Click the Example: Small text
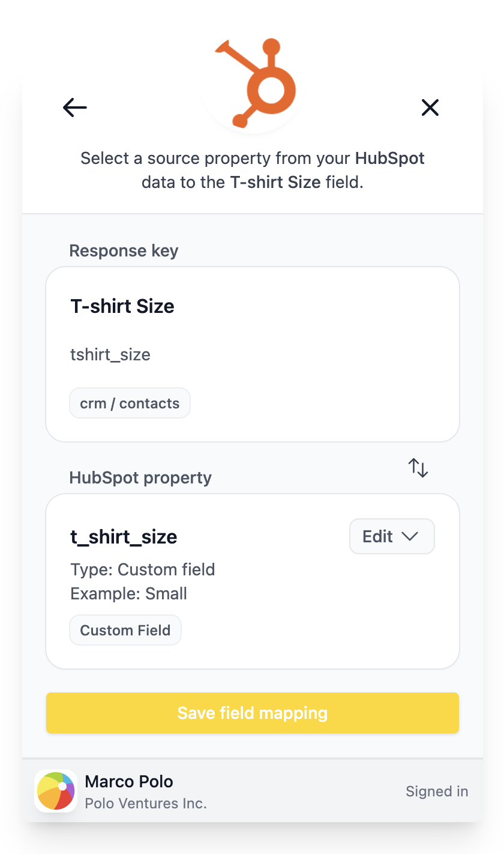 tap(129, 593)
